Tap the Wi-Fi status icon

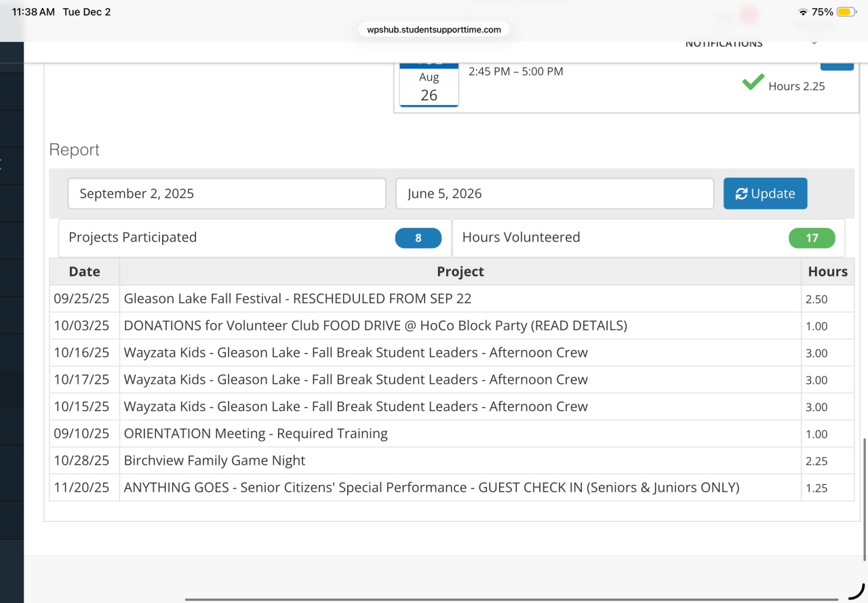pyautogui.click(x=803, y=12)
